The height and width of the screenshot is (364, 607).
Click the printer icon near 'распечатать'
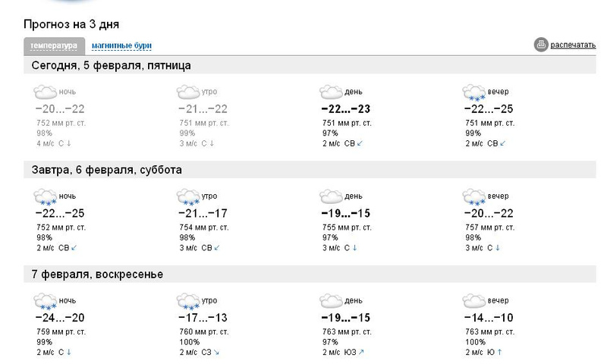541,45
